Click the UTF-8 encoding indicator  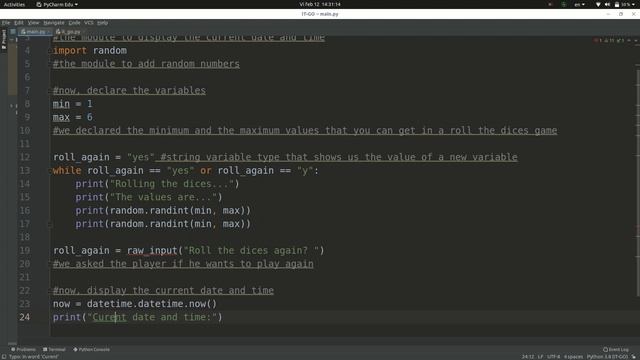(553, 357)
